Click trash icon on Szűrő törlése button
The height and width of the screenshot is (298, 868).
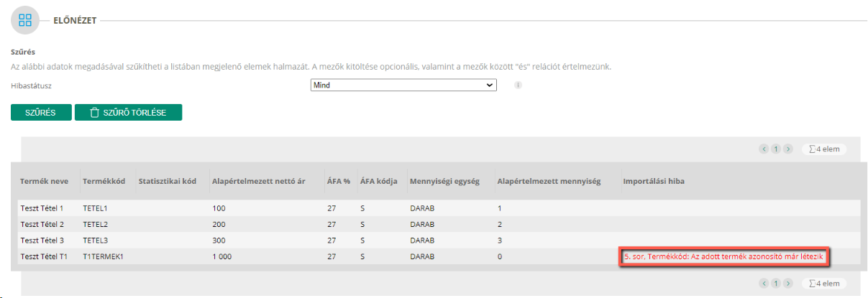[x=94, y=113]
